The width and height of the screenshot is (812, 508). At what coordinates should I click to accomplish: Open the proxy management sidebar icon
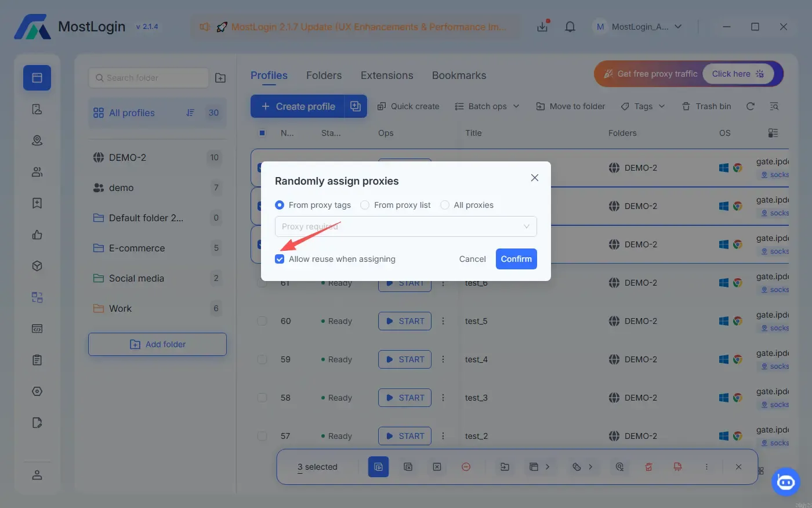coord(37,140)
